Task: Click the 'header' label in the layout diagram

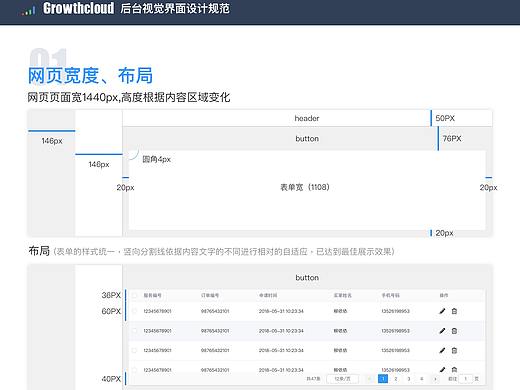Action: tap(307, 118)
